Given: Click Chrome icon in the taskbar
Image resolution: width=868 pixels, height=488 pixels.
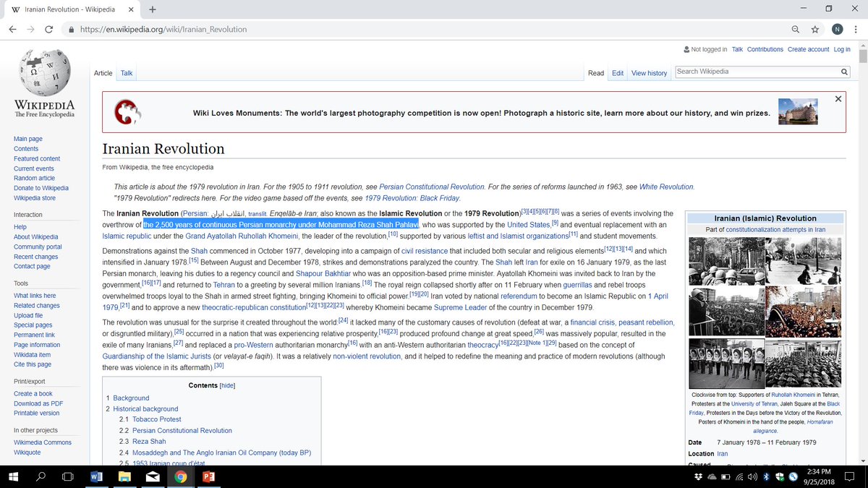Looking at the screenshot, I should pyautogui.click(x=181, y=476).
